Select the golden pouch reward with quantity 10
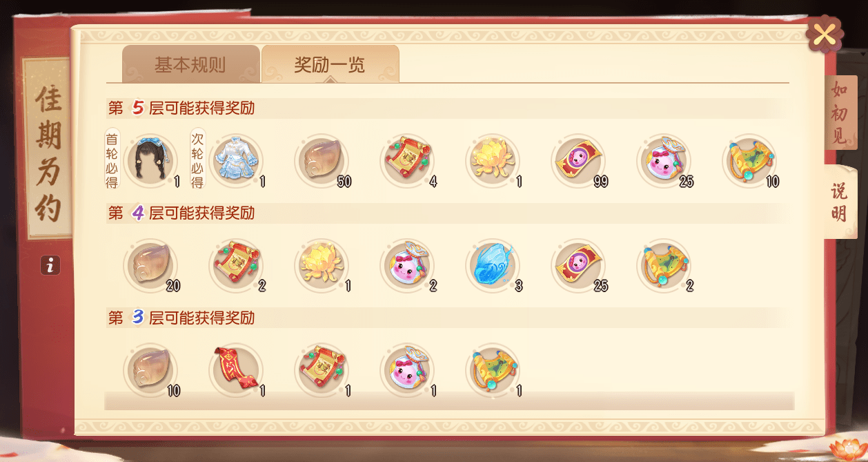 click(x=749, y=160)
